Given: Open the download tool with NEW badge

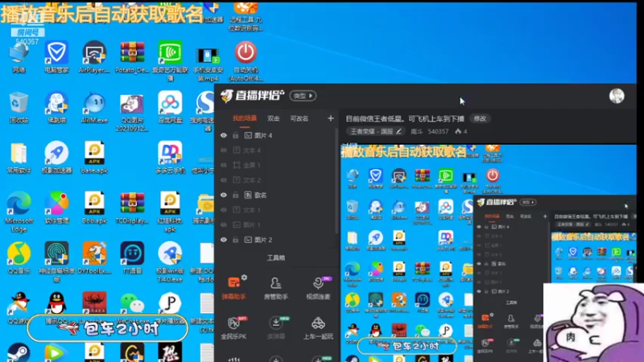Looking at the screenshot, I should point(275,327).
